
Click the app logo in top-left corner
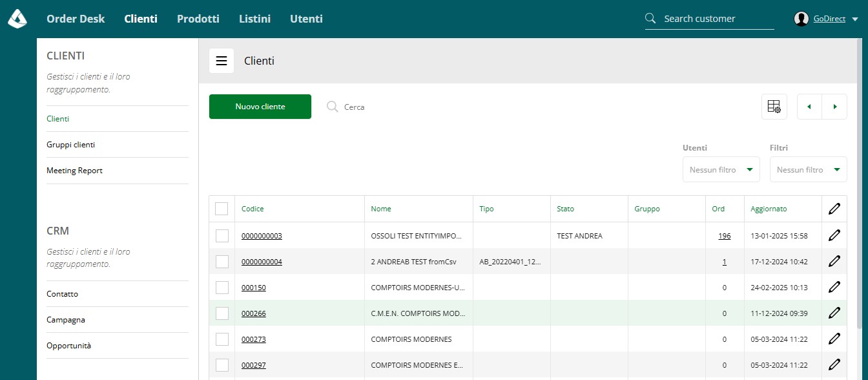pos(17,19)
